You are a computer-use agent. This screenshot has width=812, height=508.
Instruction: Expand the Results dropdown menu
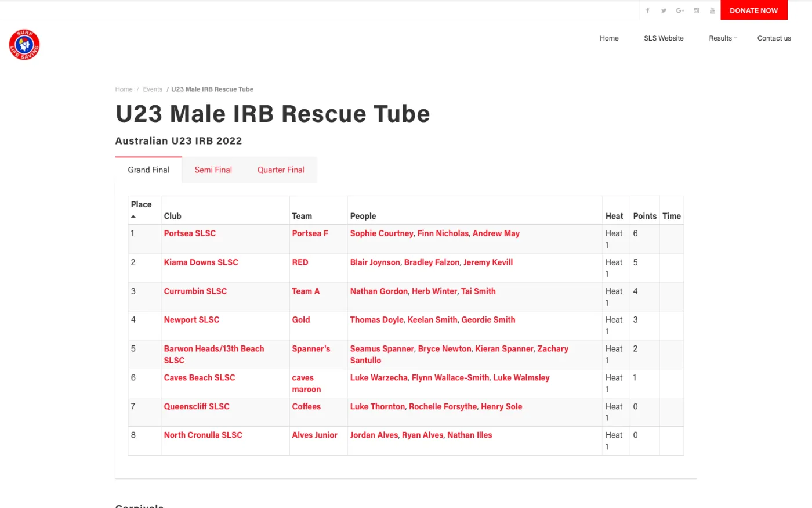(x=723, y=38)
